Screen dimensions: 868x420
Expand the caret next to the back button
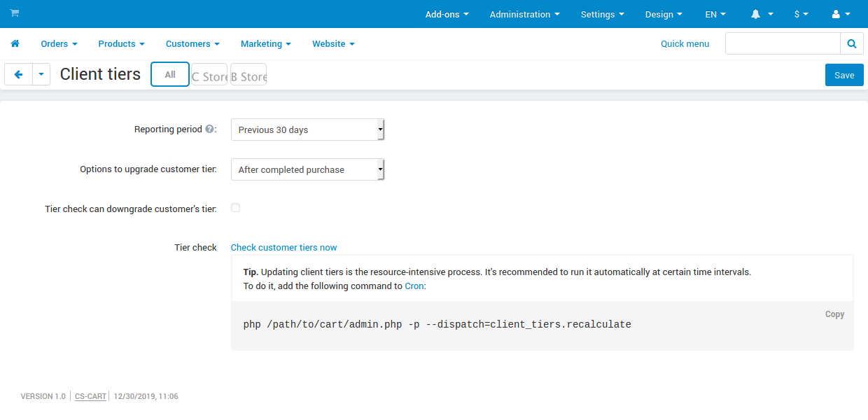click(41, 74)
